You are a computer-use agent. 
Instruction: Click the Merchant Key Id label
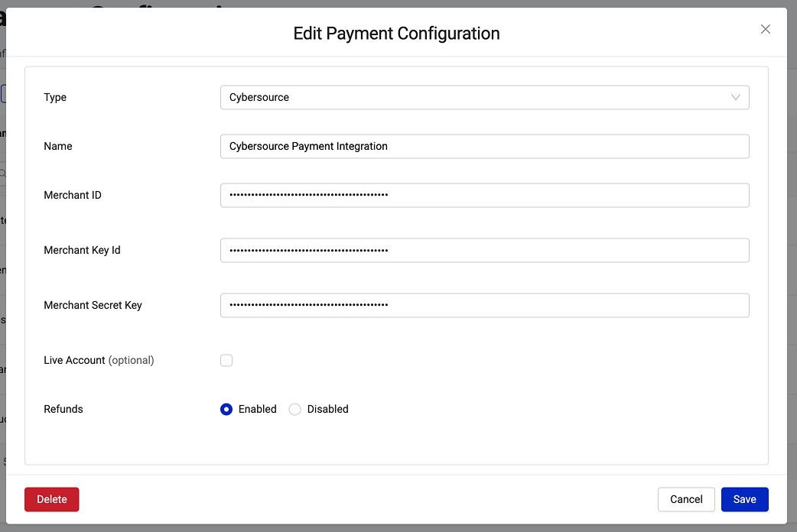(x=82, y=250)
